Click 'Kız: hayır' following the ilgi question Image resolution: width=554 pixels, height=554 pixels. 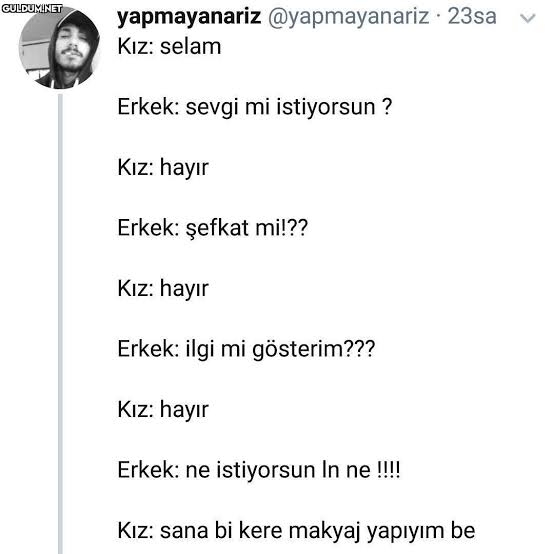pos(163,410)
